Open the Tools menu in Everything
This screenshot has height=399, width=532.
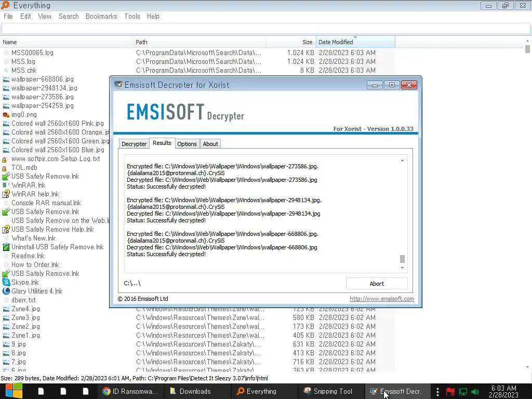(x=132, y=16)
